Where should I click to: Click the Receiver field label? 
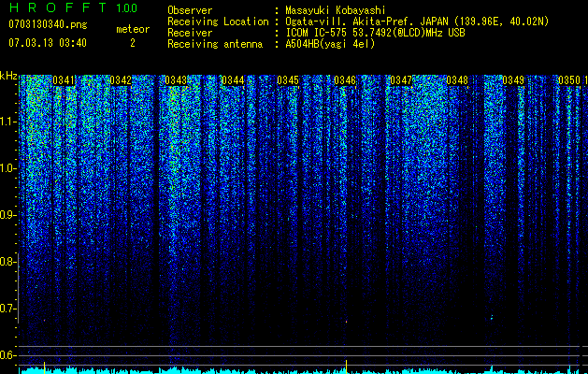pos(190,33)
